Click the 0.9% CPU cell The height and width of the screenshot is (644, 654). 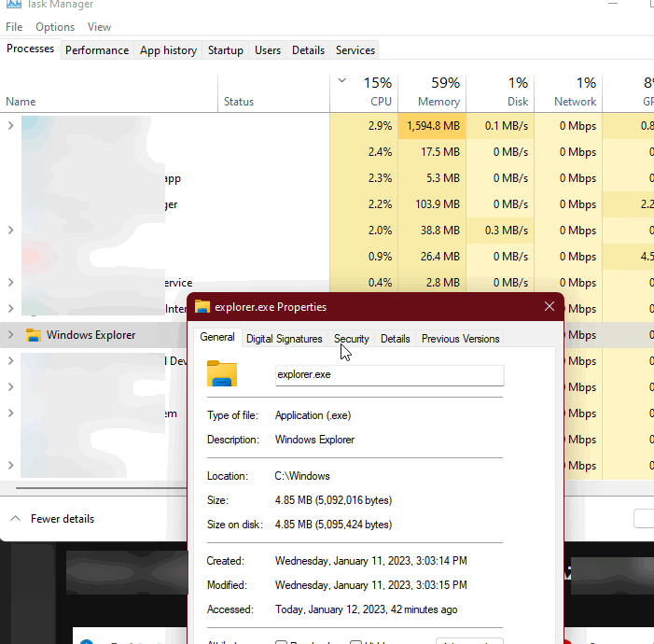[364, 257]
